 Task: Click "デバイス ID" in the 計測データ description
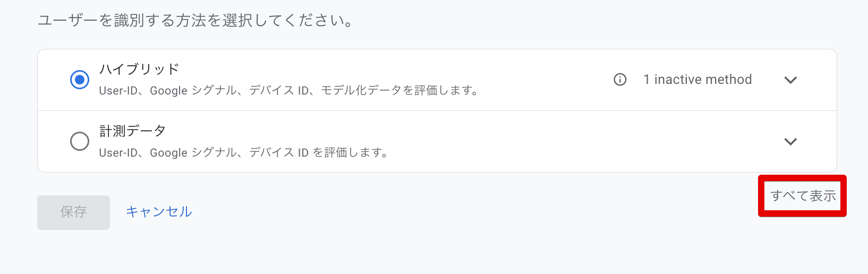279,153
